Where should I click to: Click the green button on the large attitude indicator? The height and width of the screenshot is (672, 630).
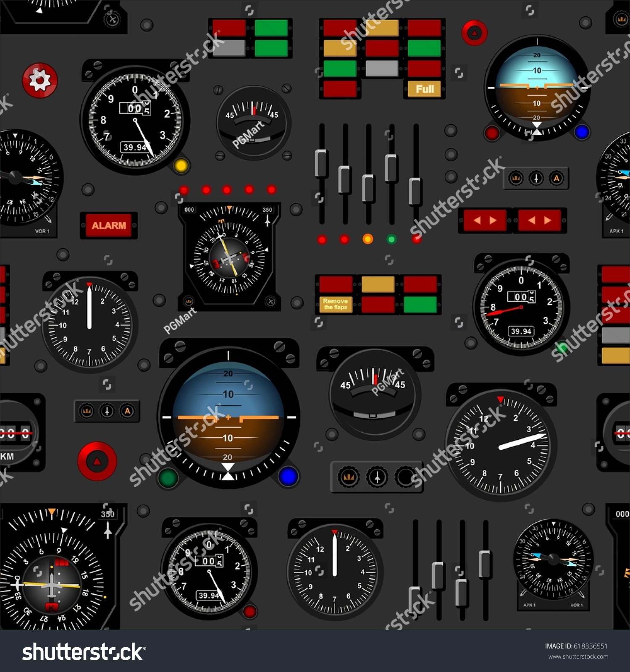168,478
